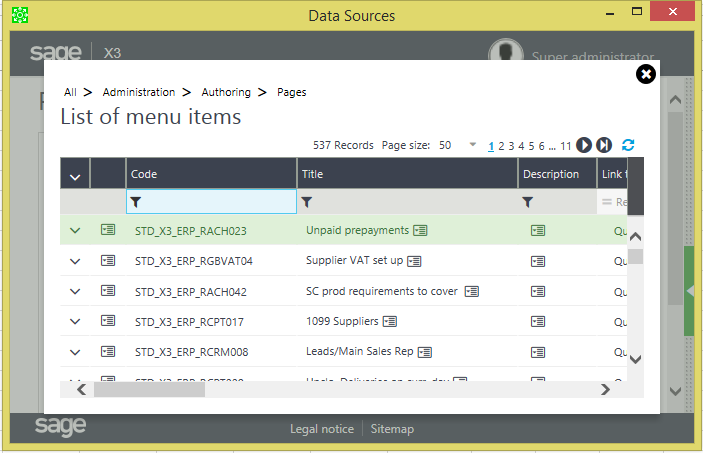
Task: Open Page size dropdown
Action: (x=472, y=144)
